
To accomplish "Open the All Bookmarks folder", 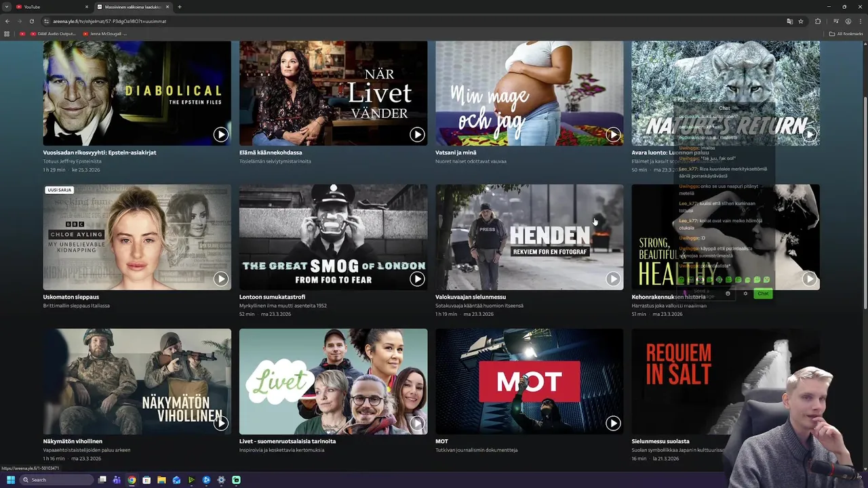I will click(x=846, y=33).
